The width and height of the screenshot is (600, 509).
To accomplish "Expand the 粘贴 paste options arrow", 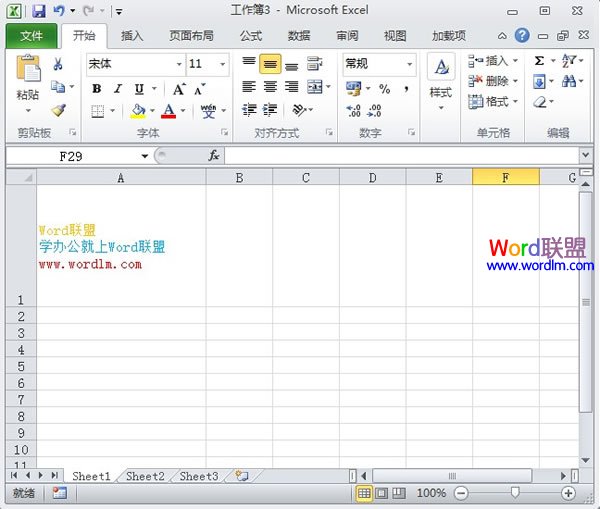I will [28, 111].
